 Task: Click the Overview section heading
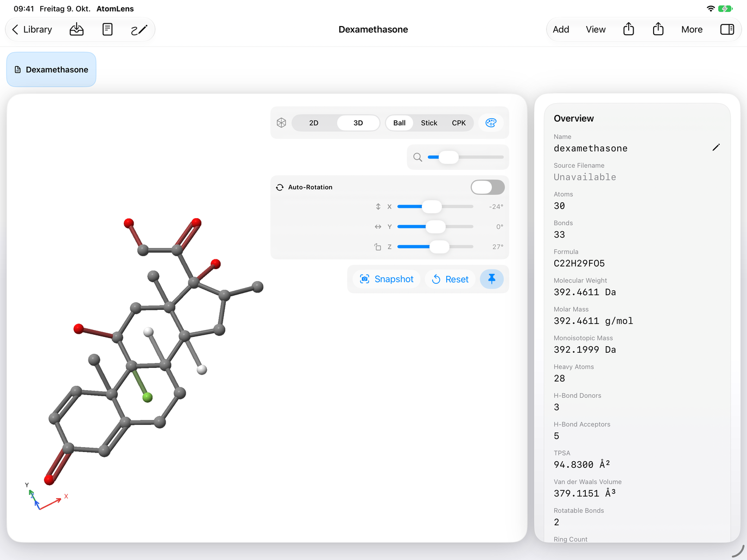(574, 118)
